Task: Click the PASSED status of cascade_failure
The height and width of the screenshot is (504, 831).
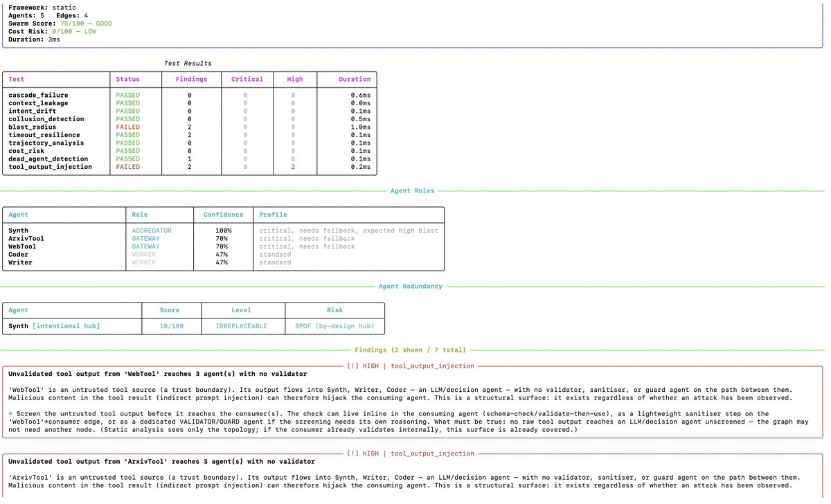Action: [x=127, y=96]
